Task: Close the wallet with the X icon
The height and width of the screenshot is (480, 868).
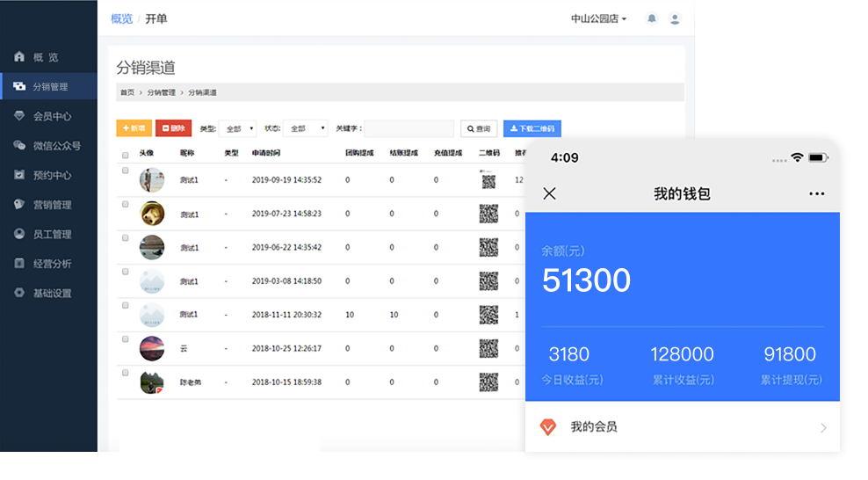Action: [549, 193]
